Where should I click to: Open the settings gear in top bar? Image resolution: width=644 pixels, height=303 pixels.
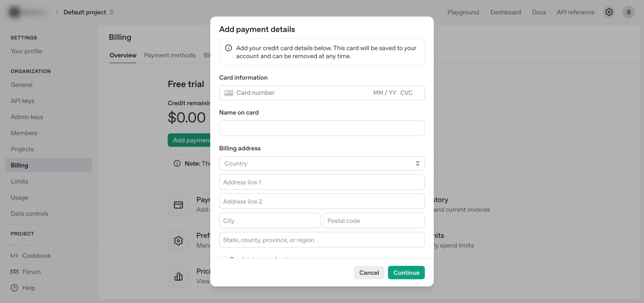pos(609,12)
